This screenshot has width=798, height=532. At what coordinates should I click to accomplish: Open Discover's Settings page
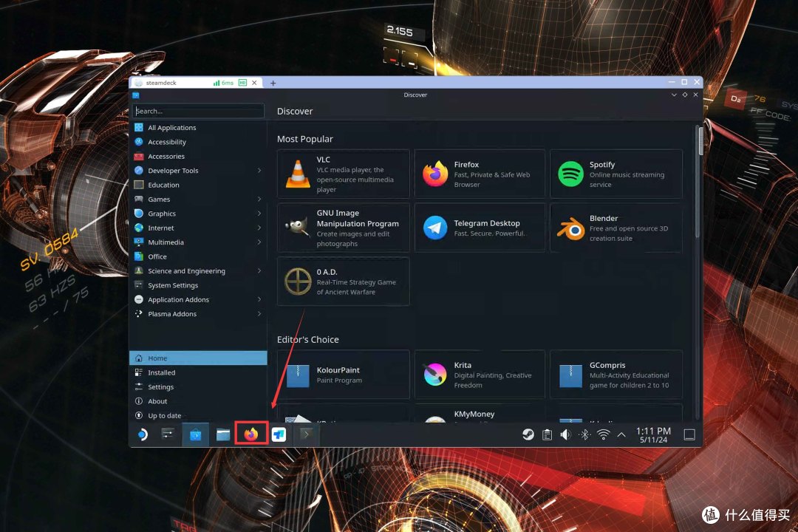(198, 387)
